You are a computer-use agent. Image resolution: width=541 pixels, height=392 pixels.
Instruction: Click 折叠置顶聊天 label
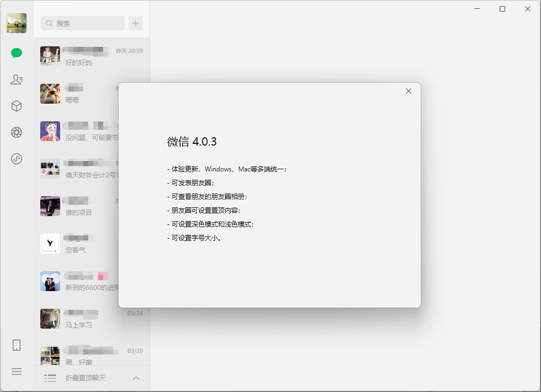(85, 378)
